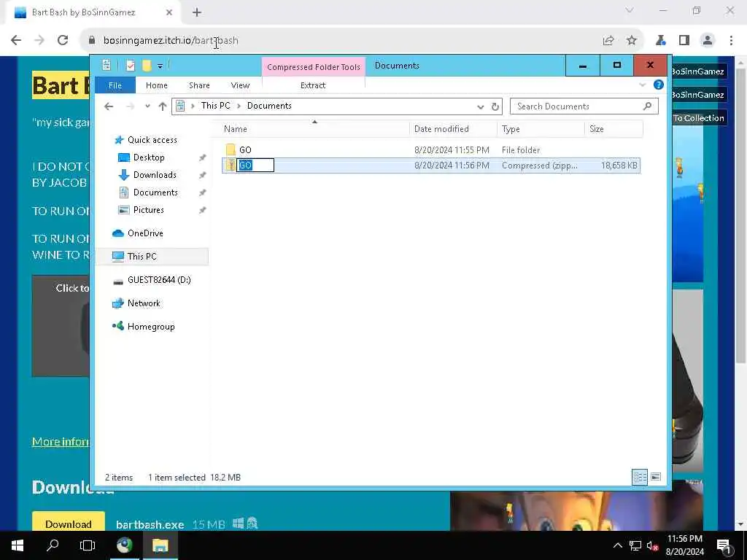Sort files by Date modified column
The width and height of the screenshot is (747, 560).
(x=452, y=129)
